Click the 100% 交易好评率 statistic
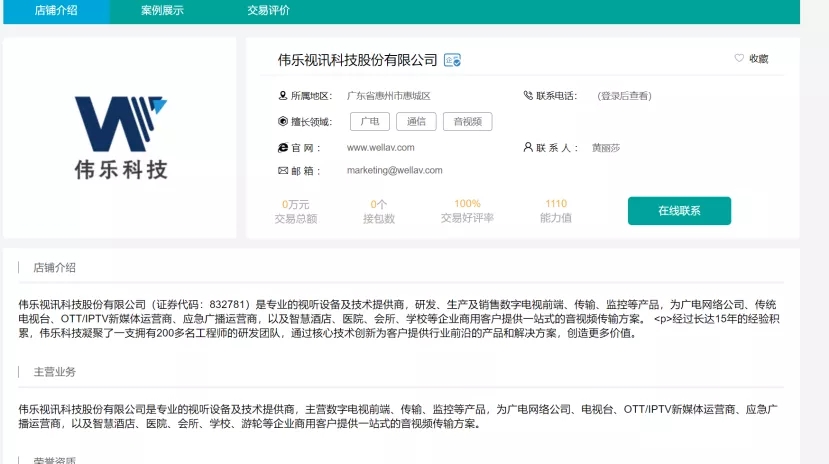 pyautogui.click(x=467, y=211)
